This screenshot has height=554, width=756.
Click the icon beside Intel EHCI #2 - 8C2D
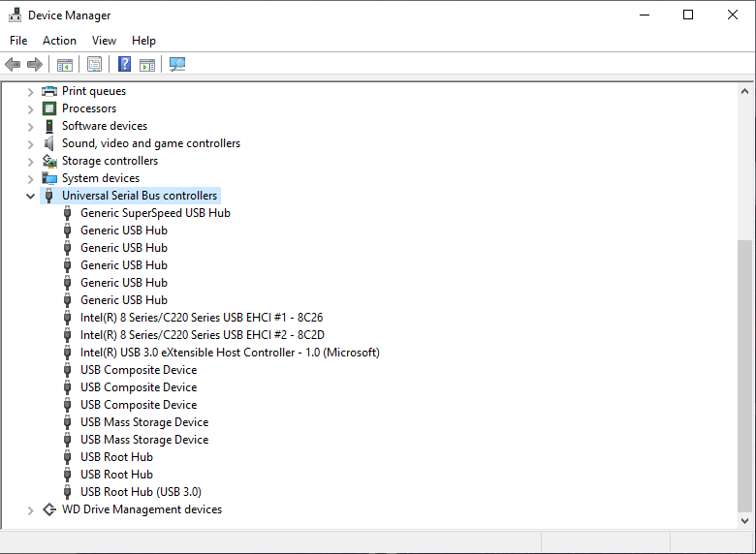68,335
